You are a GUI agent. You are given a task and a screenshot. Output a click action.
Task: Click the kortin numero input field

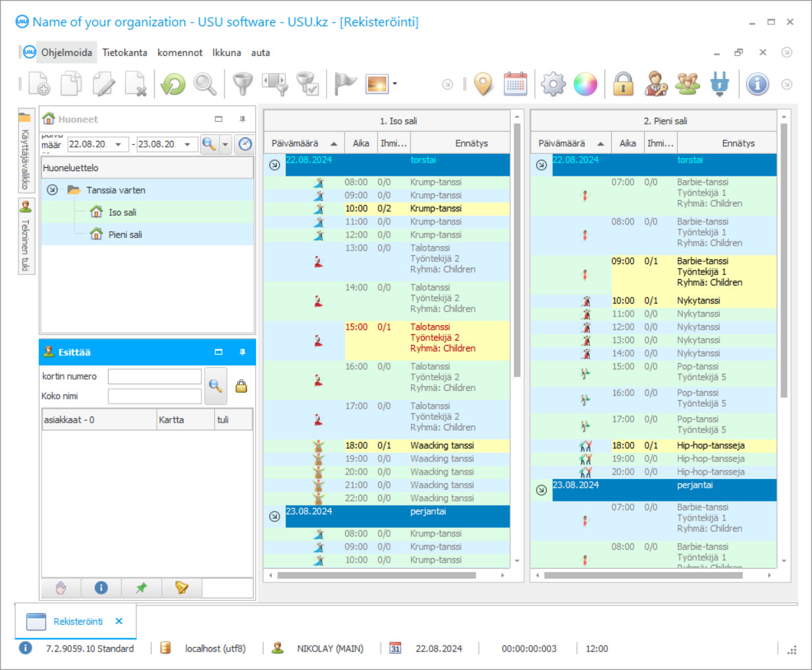click(155, 376)
